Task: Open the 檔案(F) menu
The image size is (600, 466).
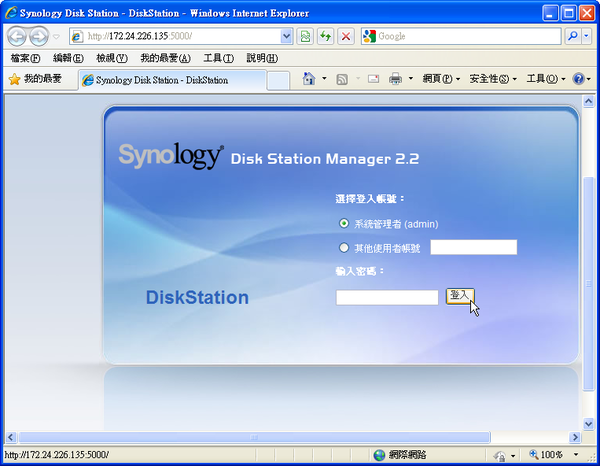Action: (25, 58)
